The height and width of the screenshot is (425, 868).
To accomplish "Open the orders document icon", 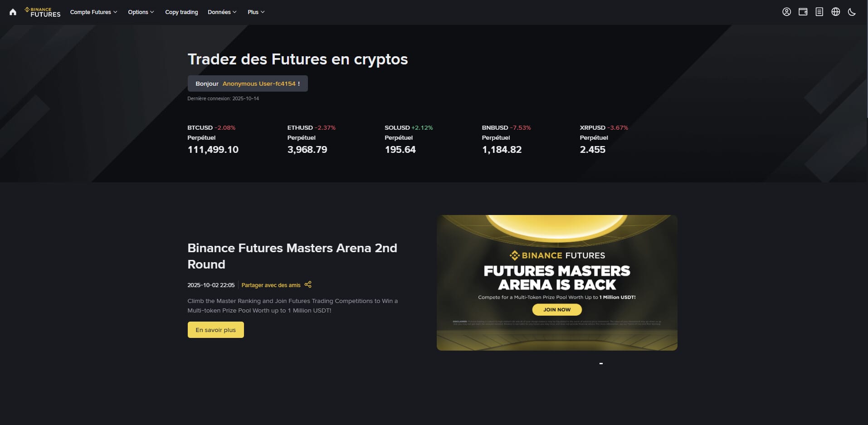I will [x=819, y=12].
